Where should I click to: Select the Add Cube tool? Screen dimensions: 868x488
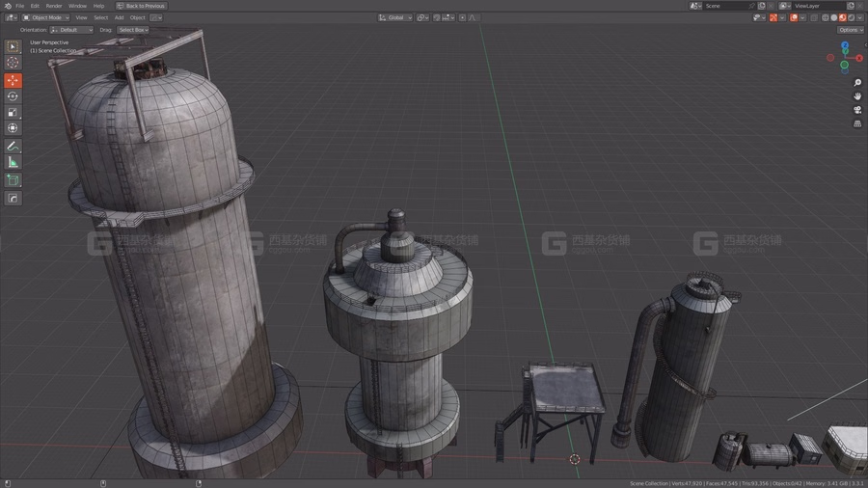[13, 180]
